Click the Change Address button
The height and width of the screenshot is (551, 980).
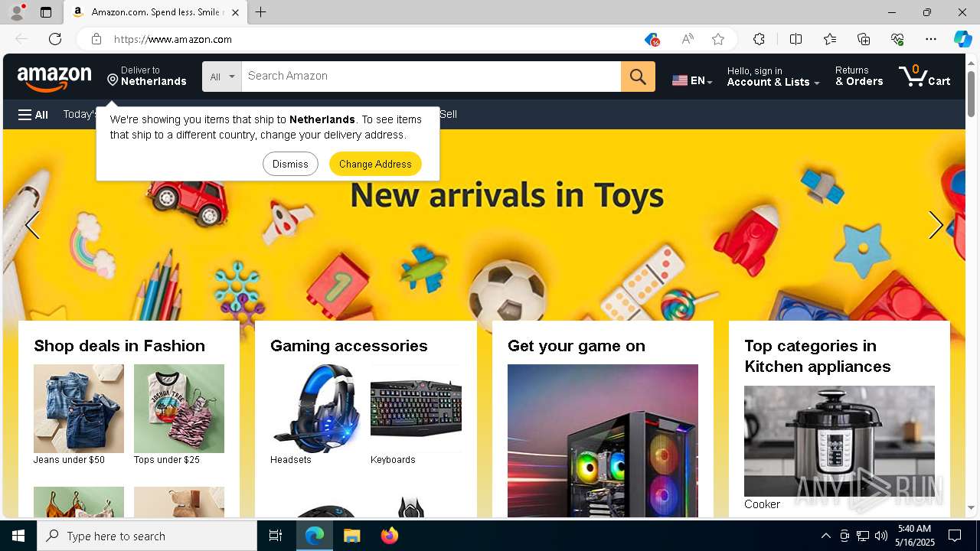[375, 164]
